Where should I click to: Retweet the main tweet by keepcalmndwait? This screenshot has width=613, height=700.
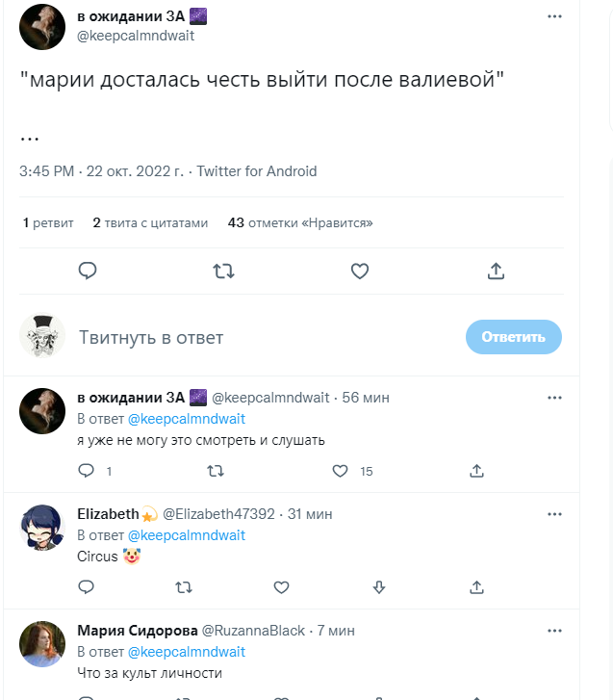point(223,272)
